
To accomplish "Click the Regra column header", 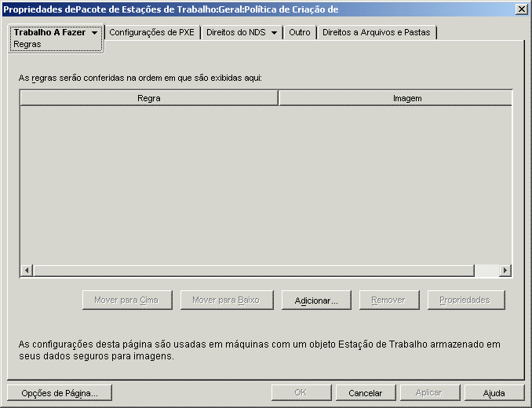I will coord(149,98).
